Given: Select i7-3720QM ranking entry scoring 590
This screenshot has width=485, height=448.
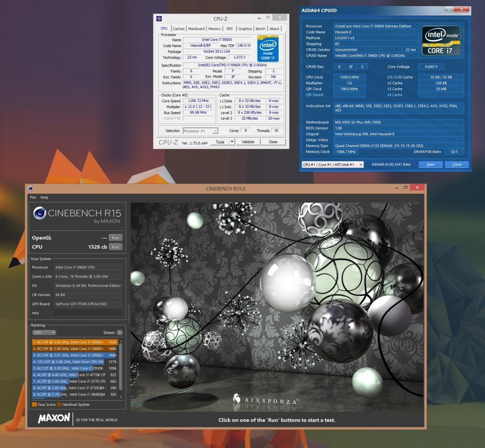Looking at the screenshot, I should click(x=75, y=388).
